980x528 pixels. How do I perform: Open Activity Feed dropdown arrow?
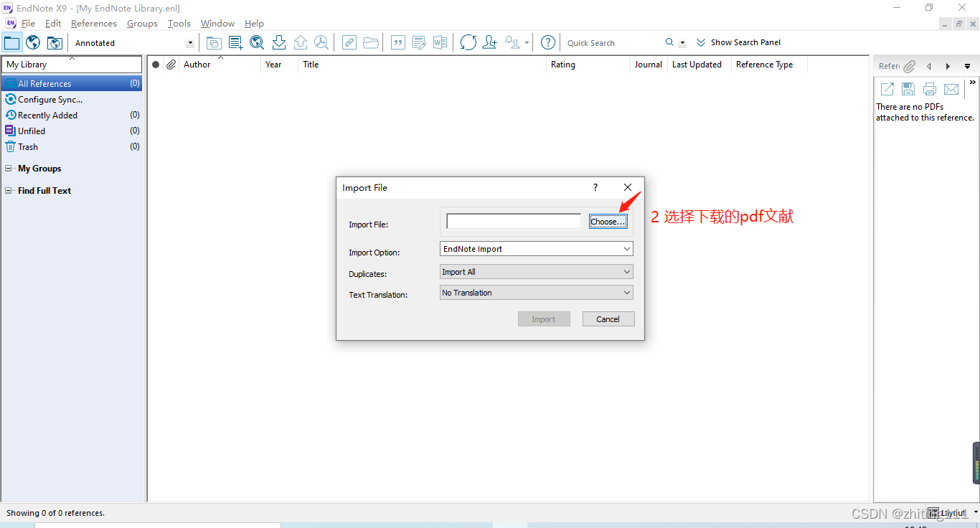[527, 43]
